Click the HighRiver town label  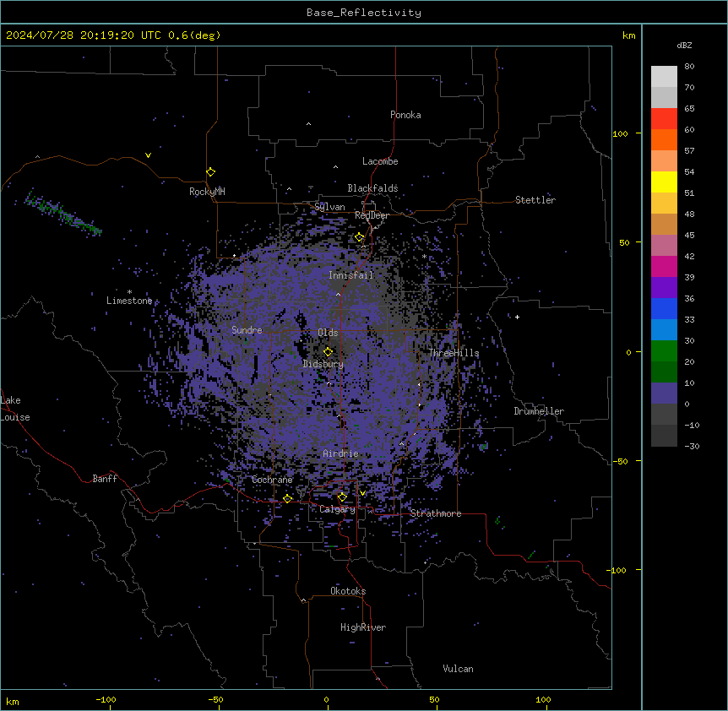363,627
